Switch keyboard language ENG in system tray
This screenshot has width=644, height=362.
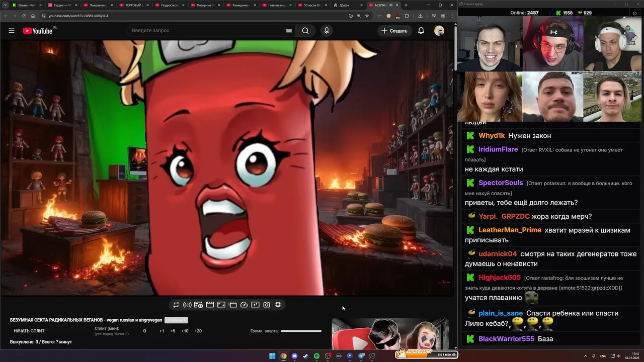tap(603, 356)
